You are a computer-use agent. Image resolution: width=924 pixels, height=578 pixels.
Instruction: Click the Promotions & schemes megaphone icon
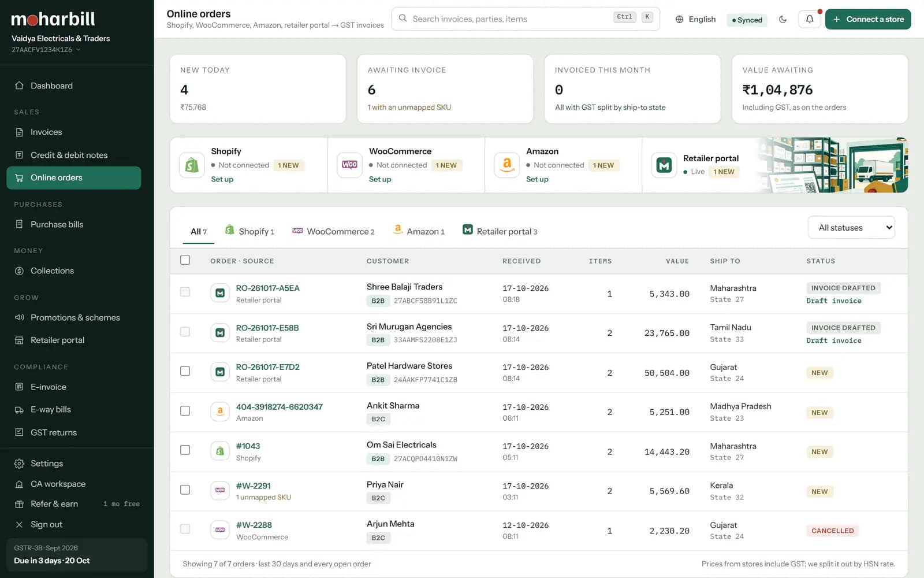click(19, 317)
